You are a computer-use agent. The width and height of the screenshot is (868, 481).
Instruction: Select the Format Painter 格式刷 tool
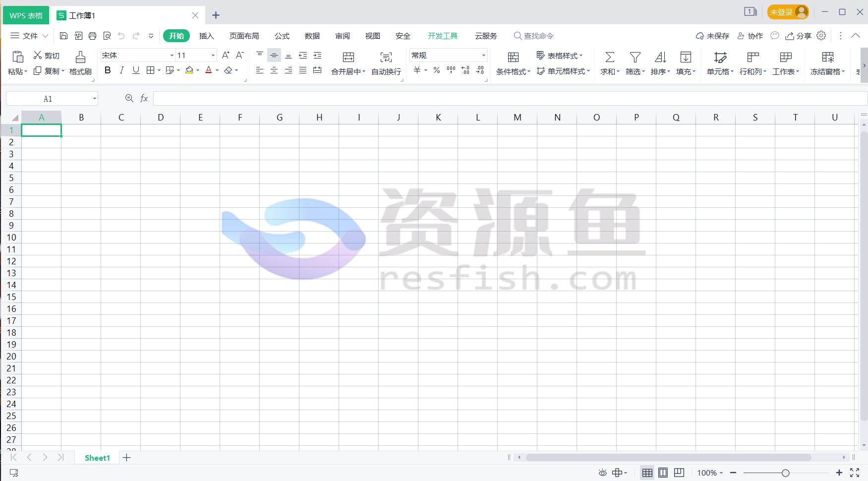(x=80, y=63)
